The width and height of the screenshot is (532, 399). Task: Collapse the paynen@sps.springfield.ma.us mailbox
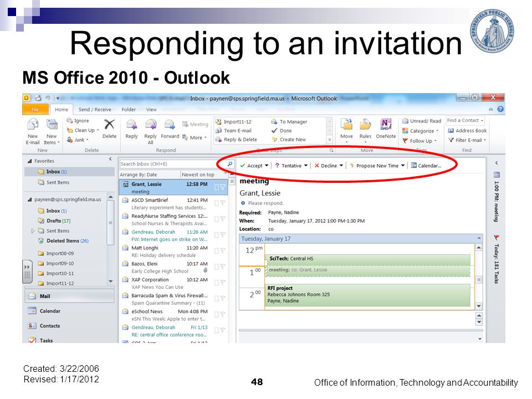(x=29, y=199)
